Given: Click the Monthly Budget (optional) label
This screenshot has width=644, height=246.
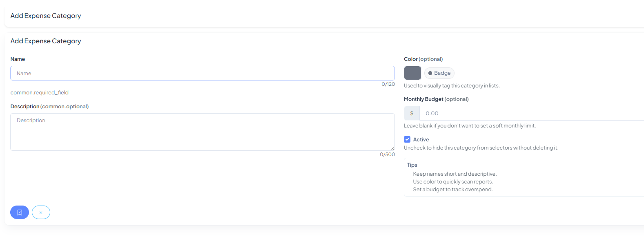Looking at the screenshot, I should pos(436,99).
